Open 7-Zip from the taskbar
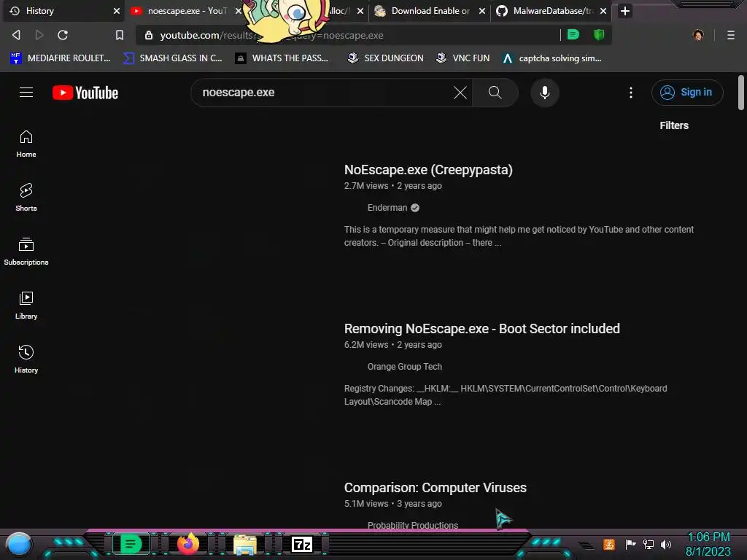This screenshot has height=560, width=747. [x=302, y=544]
